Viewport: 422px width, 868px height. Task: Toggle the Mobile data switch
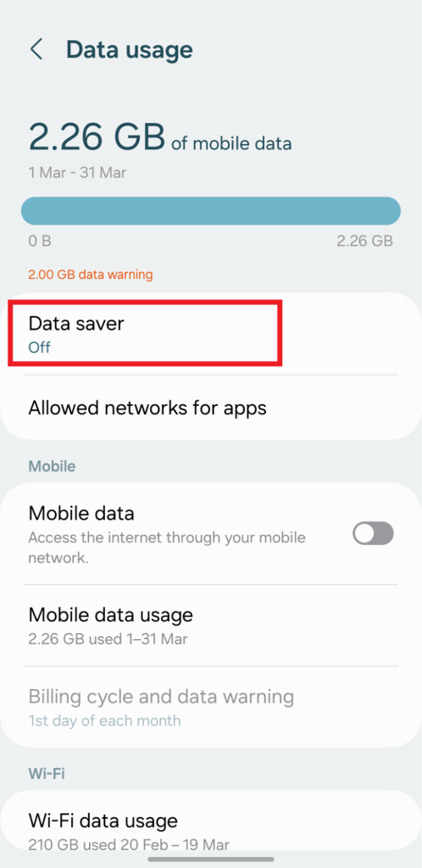(374, 534)
